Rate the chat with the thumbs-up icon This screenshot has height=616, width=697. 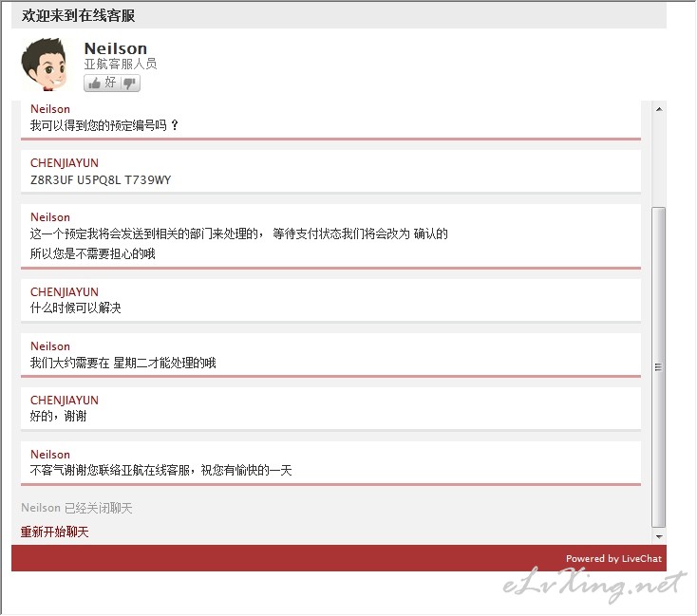[x=94, y=84]
